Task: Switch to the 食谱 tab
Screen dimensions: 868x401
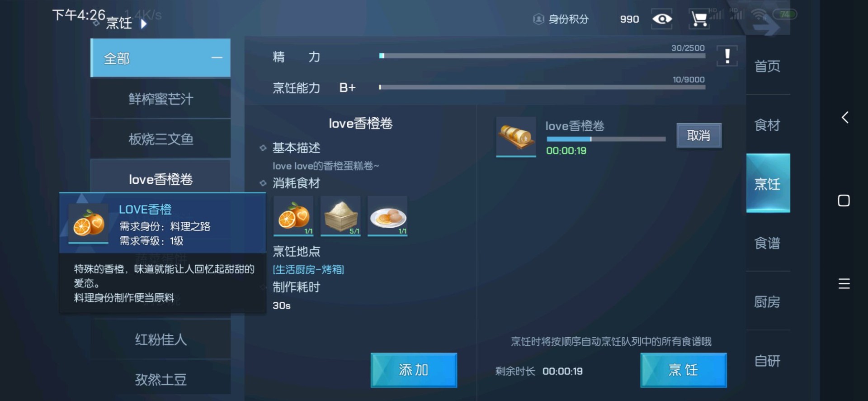Action: tap(768, 243)
